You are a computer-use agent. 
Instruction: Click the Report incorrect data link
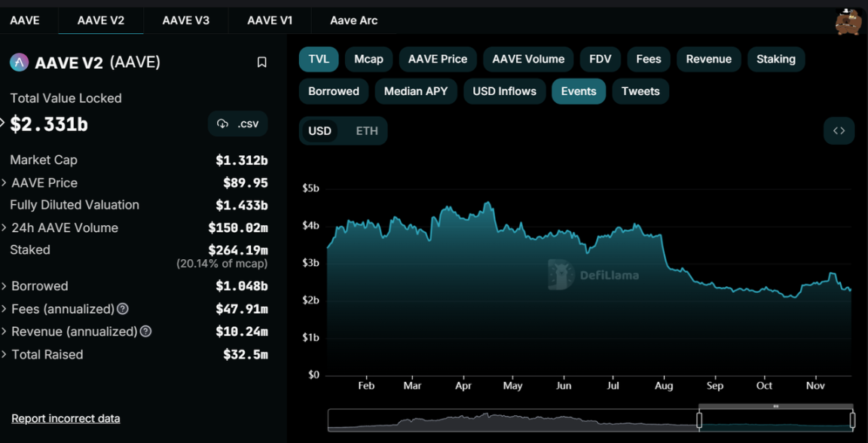[x=66, y=418]
